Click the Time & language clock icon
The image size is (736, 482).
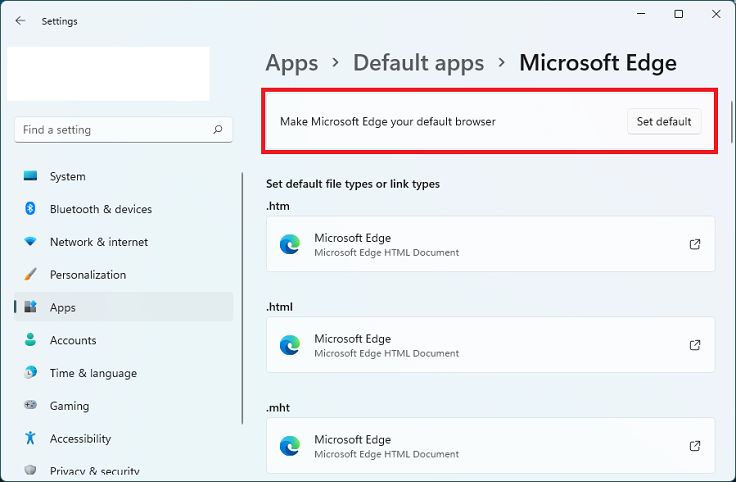tap(31, 373)
